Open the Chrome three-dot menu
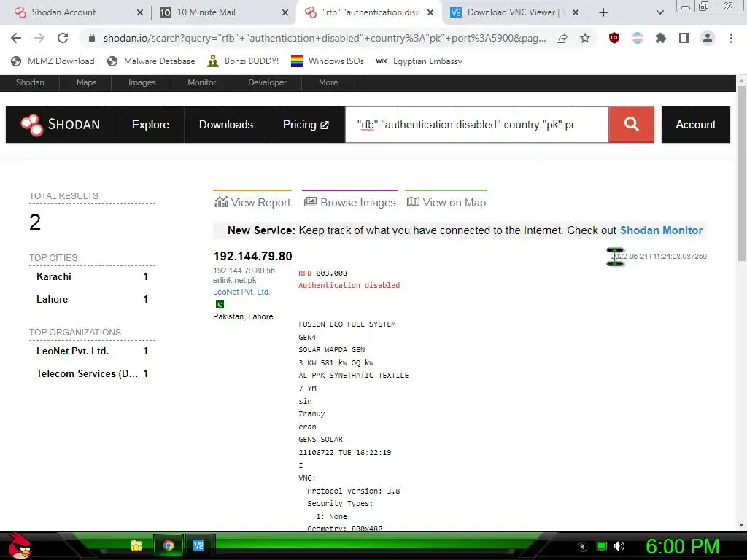The image size is (747, 560). click(731, 38)
